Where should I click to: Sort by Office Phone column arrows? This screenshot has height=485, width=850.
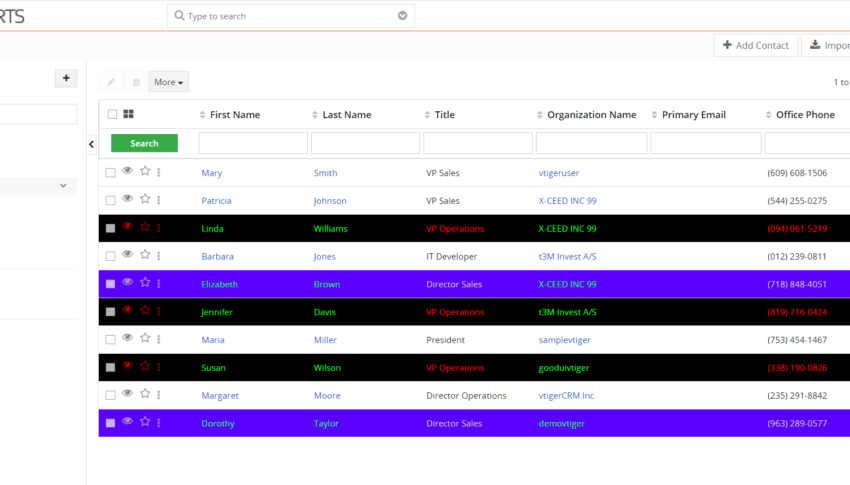(x=768, y=115)
